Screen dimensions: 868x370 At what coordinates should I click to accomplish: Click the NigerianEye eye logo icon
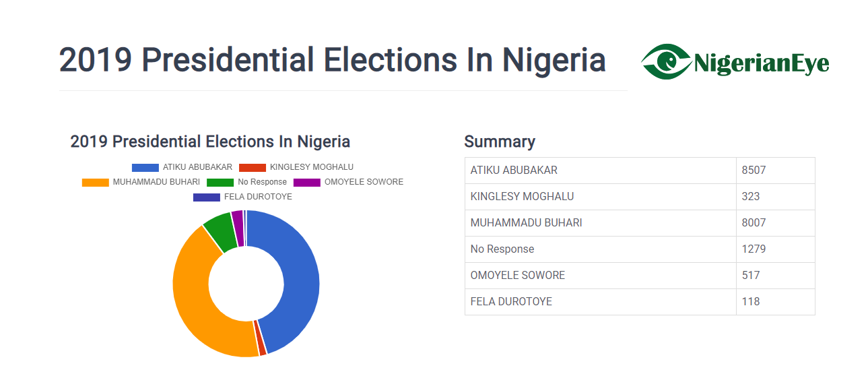point(665,61)
